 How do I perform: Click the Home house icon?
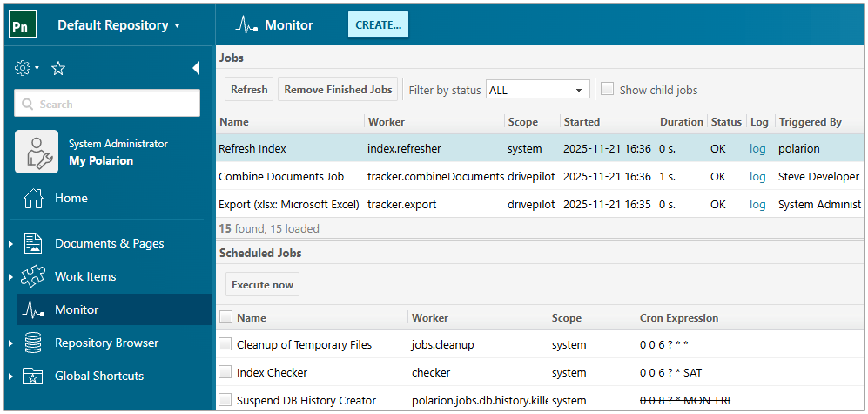click(33, 198)
